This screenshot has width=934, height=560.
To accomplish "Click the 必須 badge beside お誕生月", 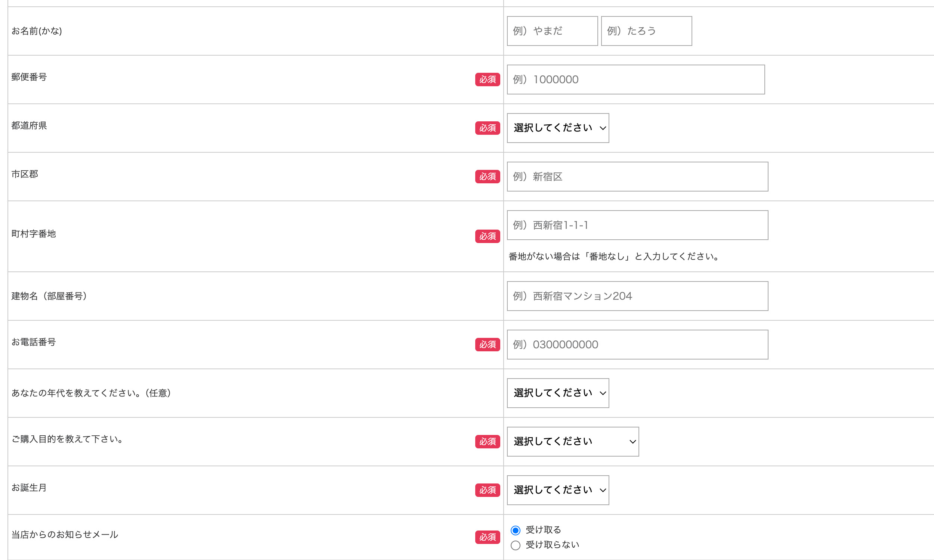I will point(487,490).
